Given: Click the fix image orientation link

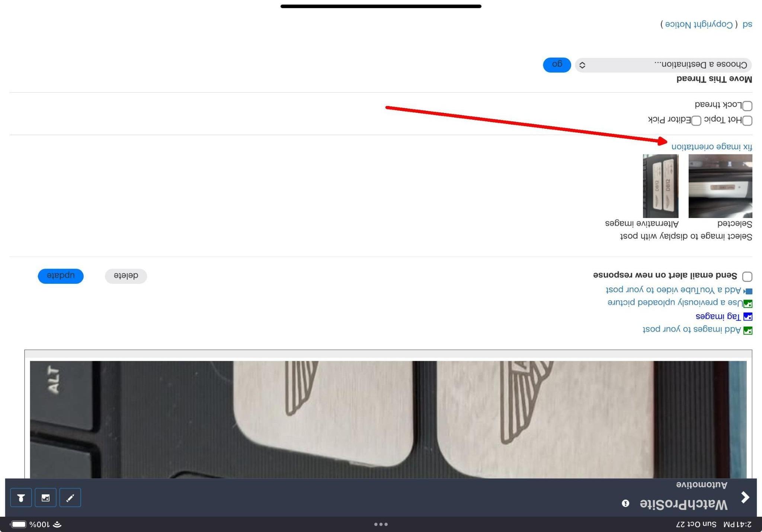Looking at the screenshot, I should pyautogui.click(x=712, y=147).
